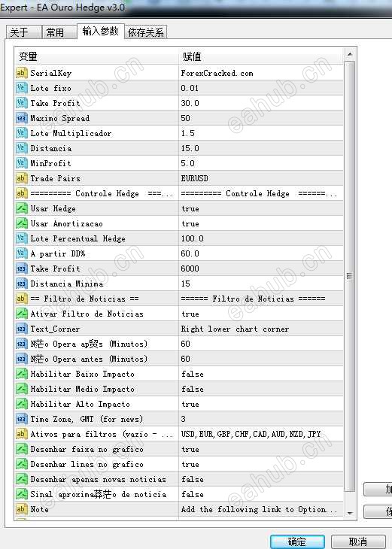
Task: Select the Lote fixo value 0.01
Action: [261, 88]
